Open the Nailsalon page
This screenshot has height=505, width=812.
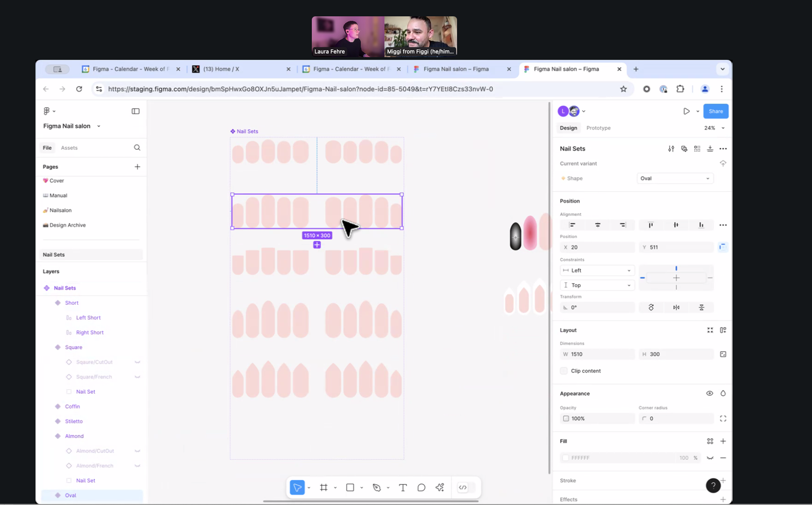pyautogui.click(x=60, y=210)
